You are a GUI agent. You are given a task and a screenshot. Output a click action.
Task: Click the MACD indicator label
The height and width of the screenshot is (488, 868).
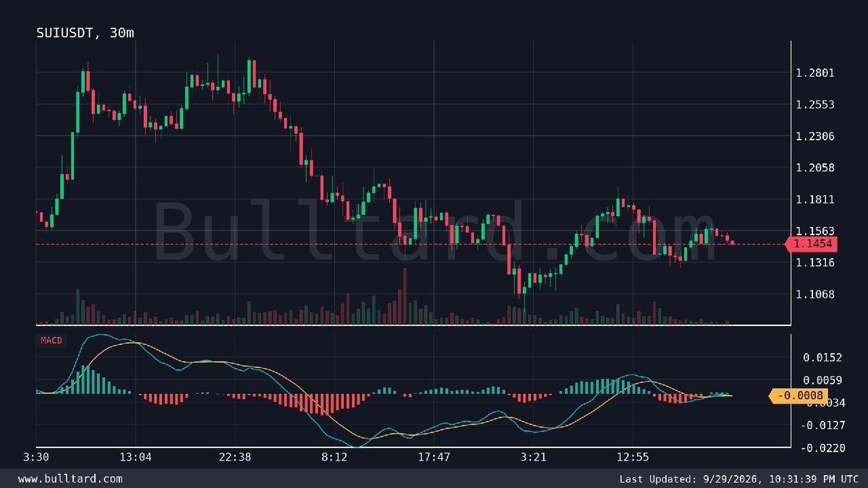[51, 340]
